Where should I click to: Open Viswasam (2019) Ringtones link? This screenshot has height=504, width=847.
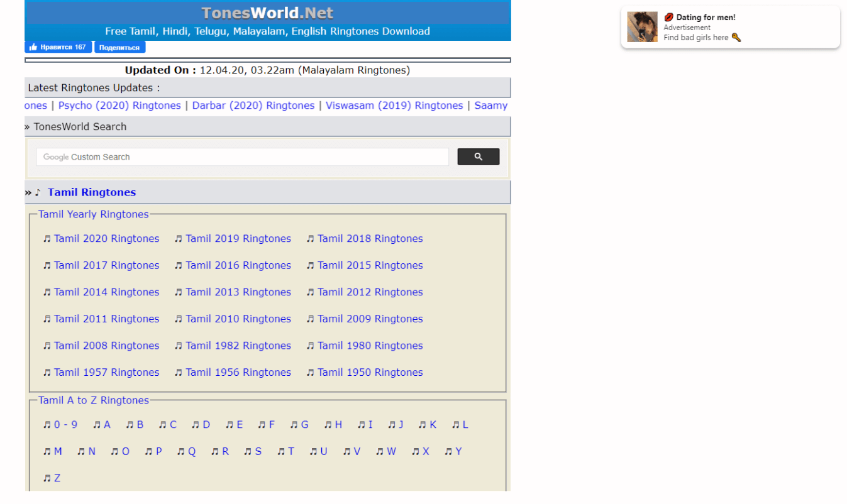(x=394, y=106)
